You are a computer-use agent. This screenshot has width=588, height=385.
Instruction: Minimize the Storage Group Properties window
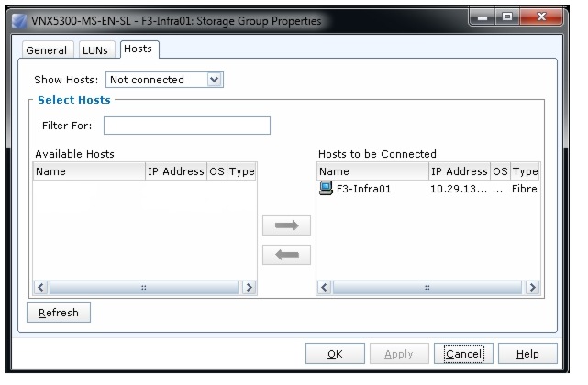(483, 17)
